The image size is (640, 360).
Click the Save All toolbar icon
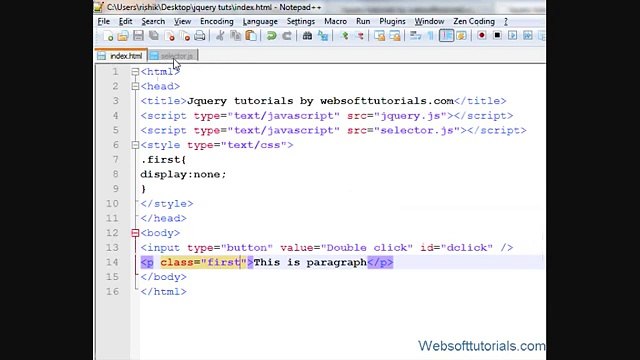click(x=154, y=36)
